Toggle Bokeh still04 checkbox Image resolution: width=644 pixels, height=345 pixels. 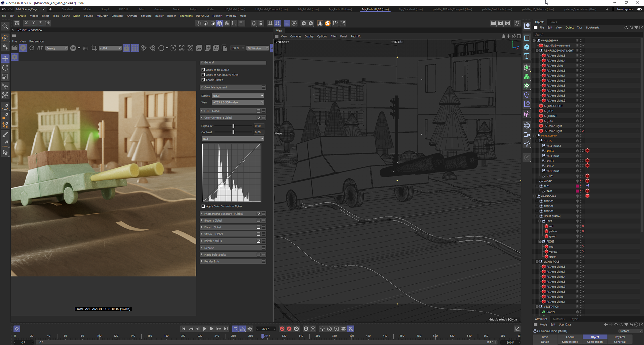258,241
